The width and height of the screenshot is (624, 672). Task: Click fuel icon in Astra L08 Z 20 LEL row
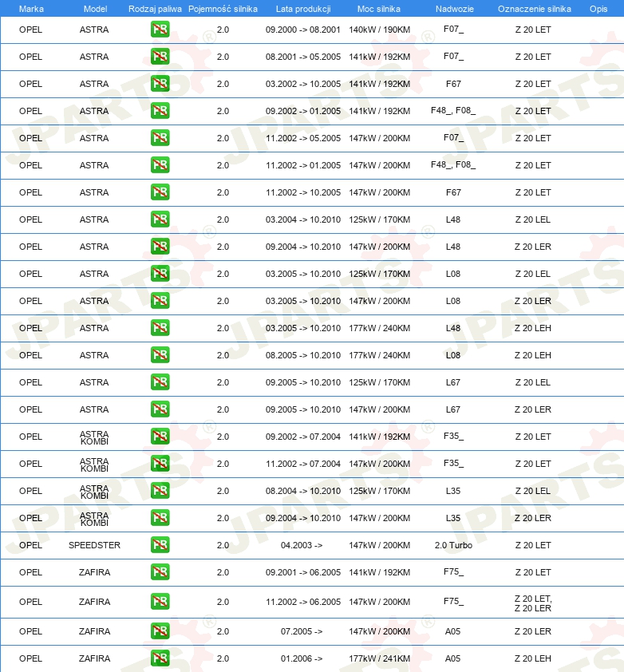point(160,274)
